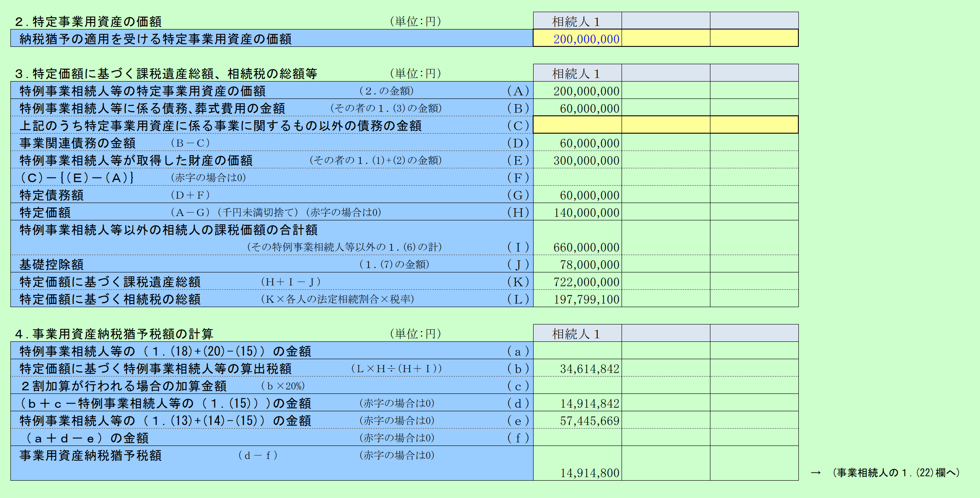The height and width of the screenshot is (498, 980).
Task: Select the yellow 200,000,000 input cell
Action: coord(577,38)
